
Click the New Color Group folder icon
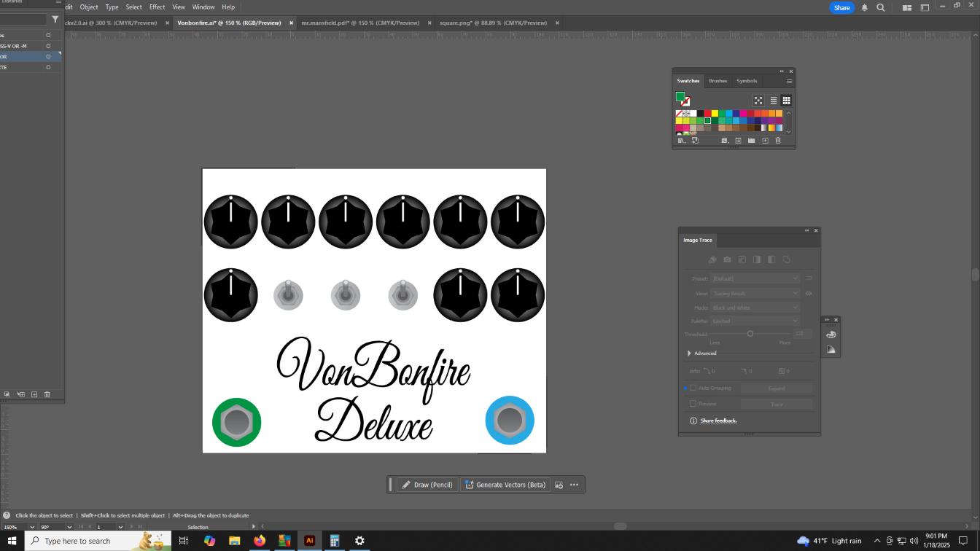coord(751,141)
